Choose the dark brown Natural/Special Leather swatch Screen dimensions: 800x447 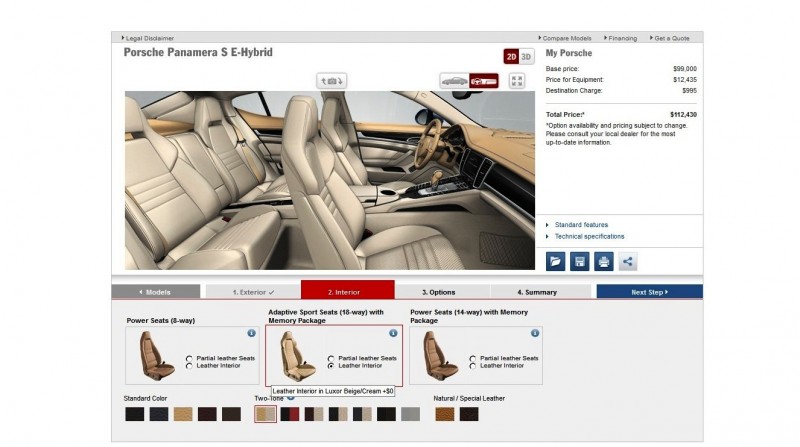[x=469, y=414]
